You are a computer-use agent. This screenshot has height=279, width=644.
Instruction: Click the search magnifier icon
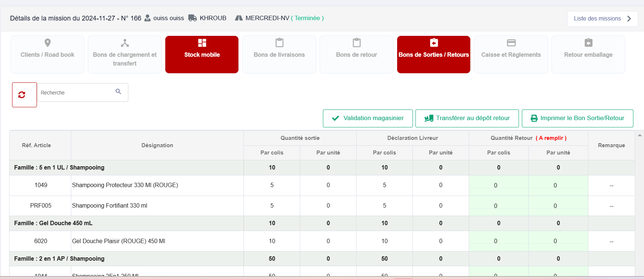[x=118, y=92]
